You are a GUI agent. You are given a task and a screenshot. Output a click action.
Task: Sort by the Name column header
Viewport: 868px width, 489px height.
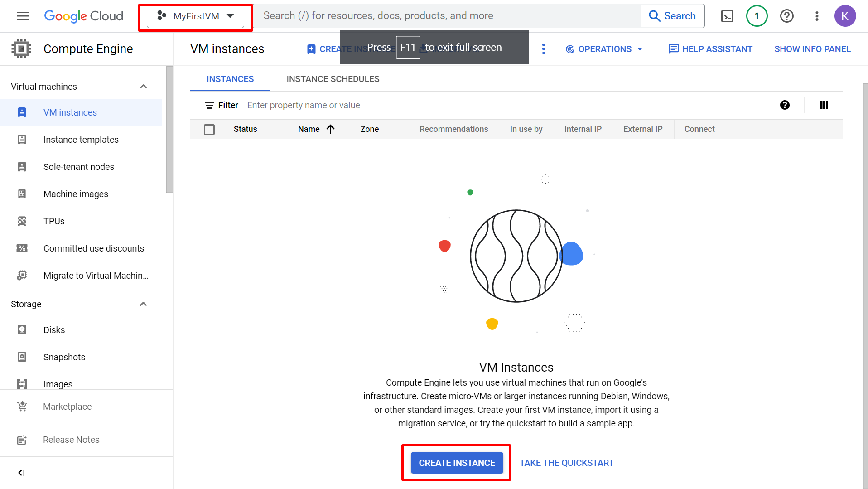click(316, 129)
